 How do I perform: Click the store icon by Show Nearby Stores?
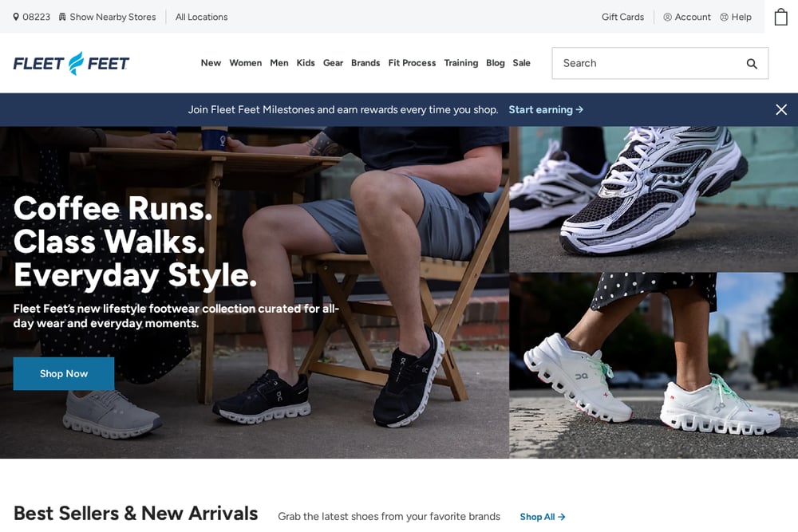click(62, 17)
